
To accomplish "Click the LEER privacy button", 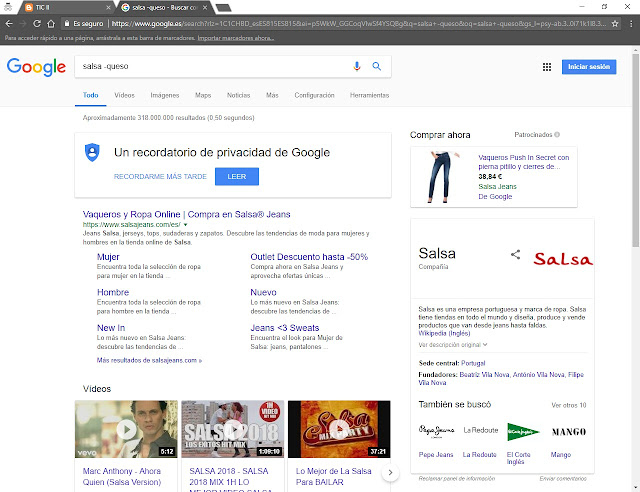I will coord(237,176).
